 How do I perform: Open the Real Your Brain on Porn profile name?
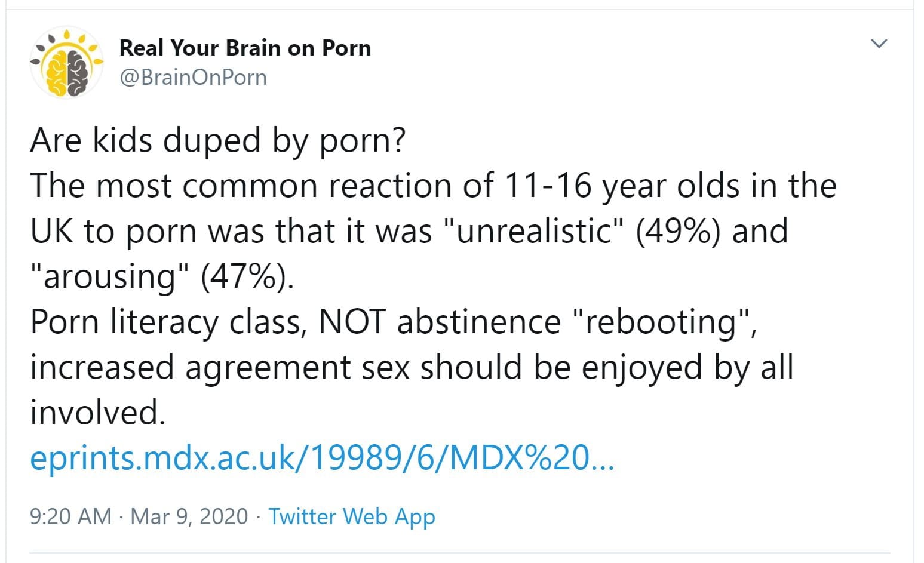245,48
